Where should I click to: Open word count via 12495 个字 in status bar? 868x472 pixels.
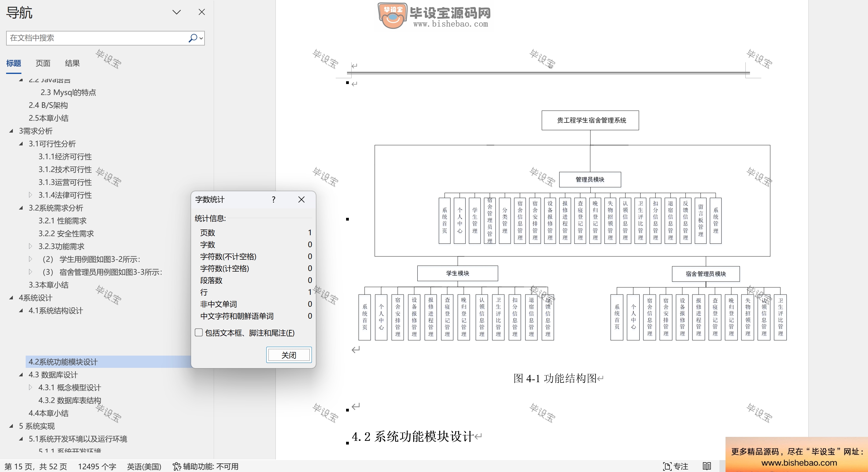[97, 467]
